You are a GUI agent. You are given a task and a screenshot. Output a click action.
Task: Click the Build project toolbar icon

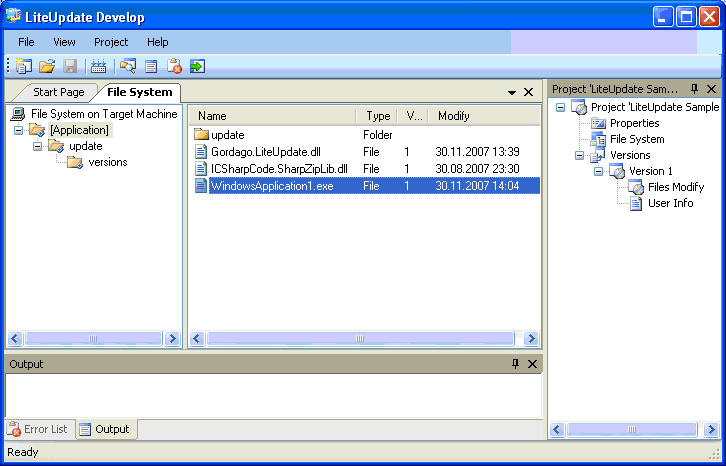(x=98, y=67)
